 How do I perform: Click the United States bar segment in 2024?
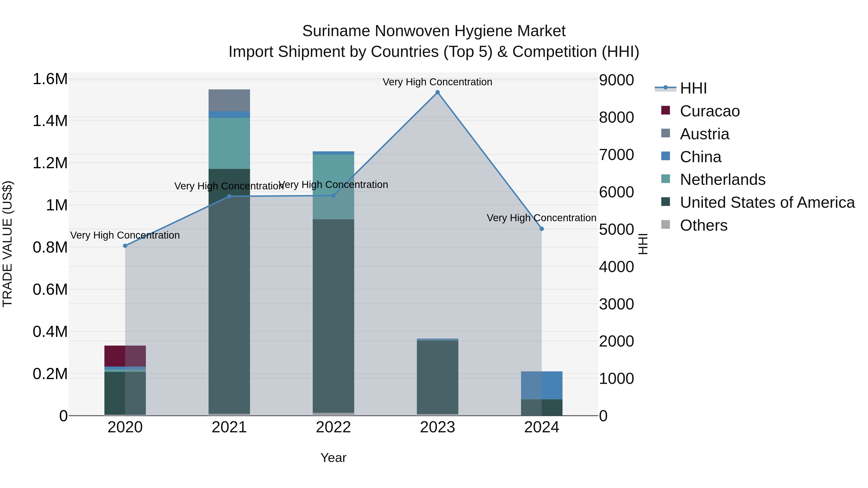pyautogui.click(x=542, y=408)
